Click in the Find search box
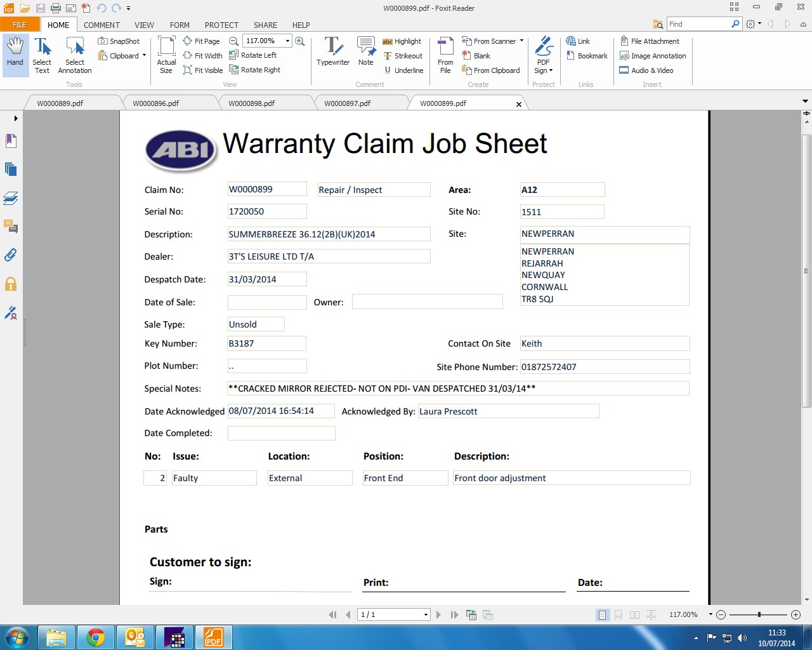 point(698,24)
